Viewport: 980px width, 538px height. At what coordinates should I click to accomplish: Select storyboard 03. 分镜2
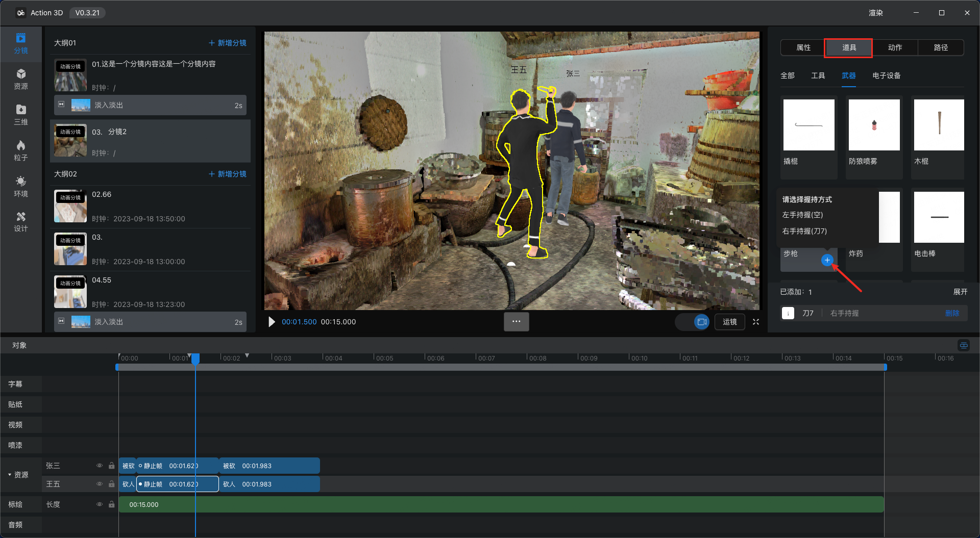tap(151, 141)
